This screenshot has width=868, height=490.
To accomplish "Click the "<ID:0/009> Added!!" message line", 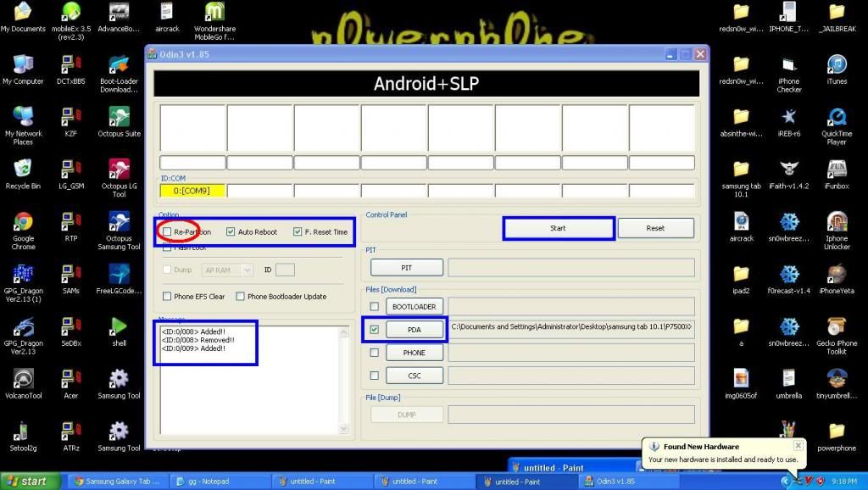I will [x=193, y=348].
